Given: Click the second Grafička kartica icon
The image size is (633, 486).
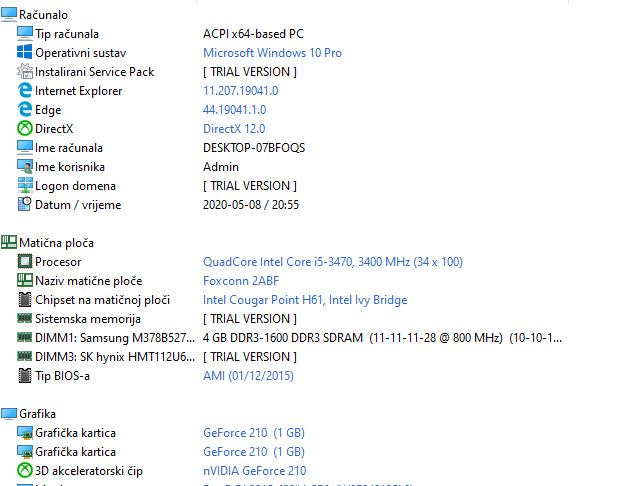Looking at the screenshot, I should pyautogui.click(x=25, y=452).
